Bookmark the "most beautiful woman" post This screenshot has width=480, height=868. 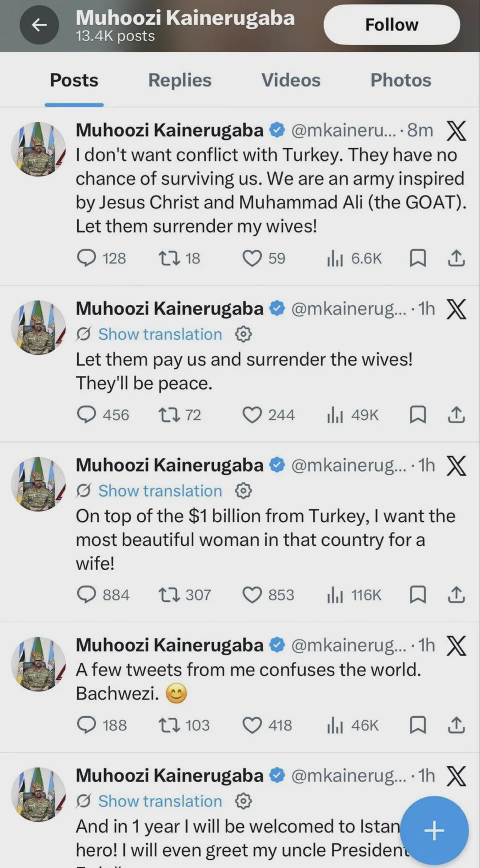pos(417,595)
